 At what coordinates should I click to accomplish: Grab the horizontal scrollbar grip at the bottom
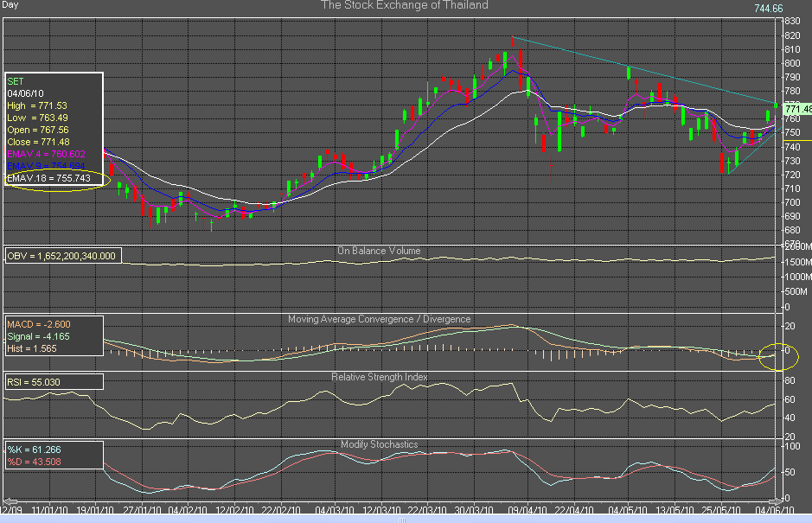(x=402, y=520)
